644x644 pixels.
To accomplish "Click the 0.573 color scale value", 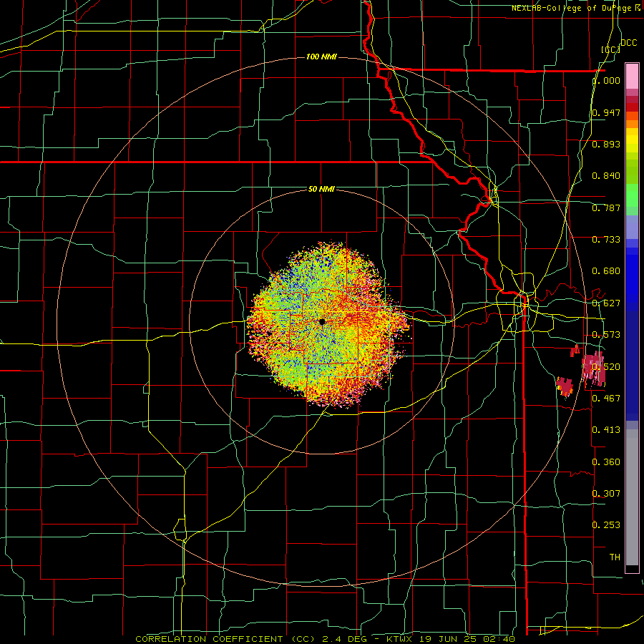I will (606, 335).
